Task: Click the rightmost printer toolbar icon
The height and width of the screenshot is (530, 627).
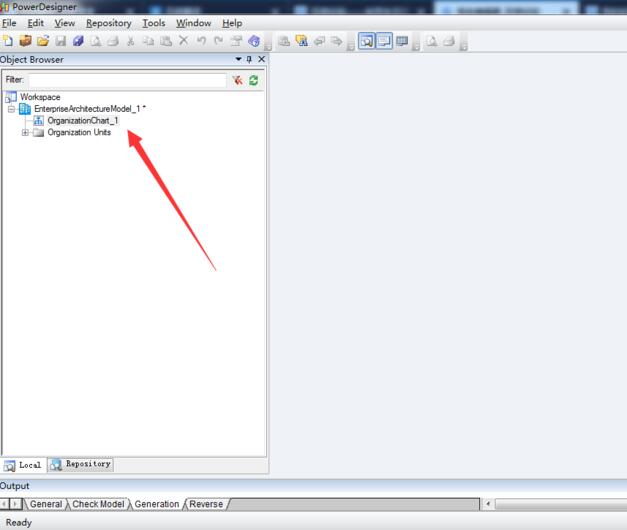Action: (449, 41)
